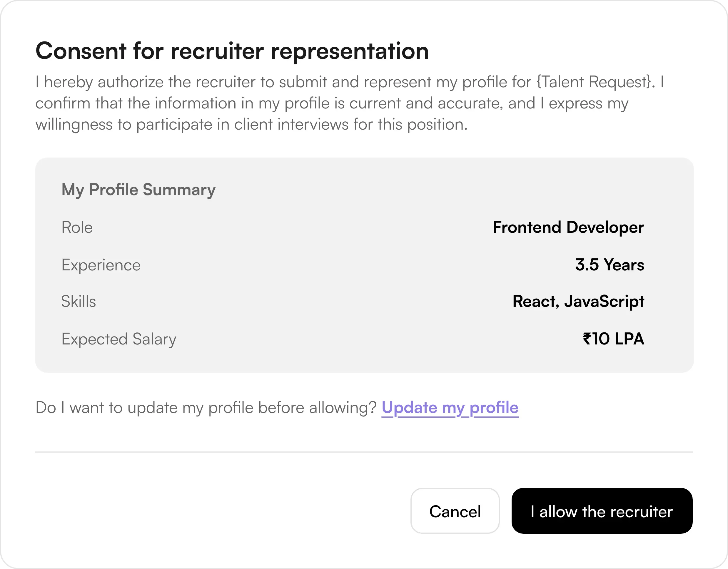This screenshot has height=569, width=728.
Task: Click the "React, JavaScript" skills value
Action: click(x=578, y=302)
